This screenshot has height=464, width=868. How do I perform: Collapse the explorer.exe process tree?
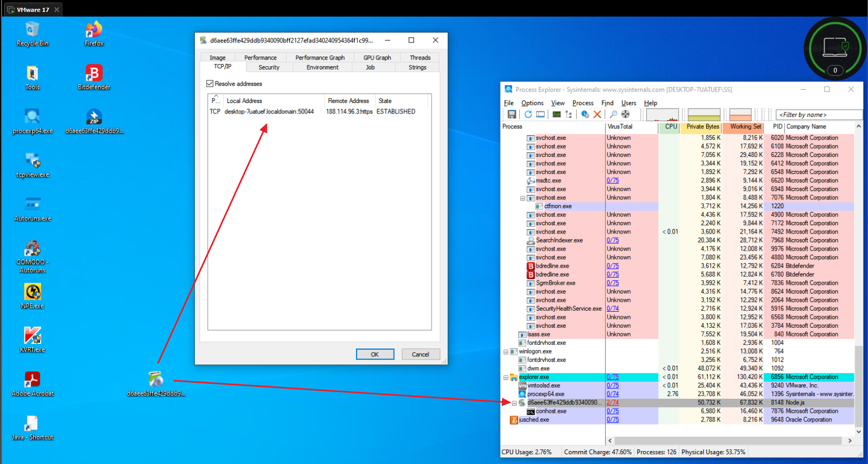tap(506, 378)
